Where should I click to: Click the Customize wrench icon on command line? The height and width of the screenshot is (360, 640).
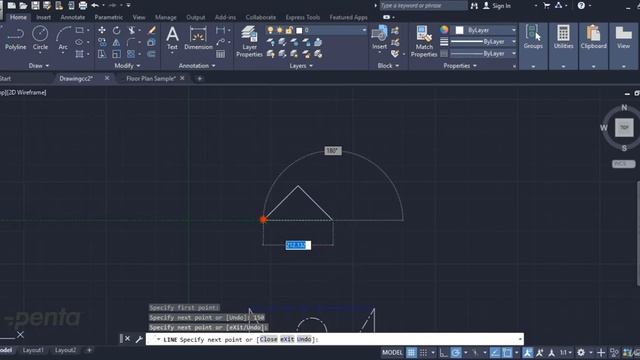[139, 339]
